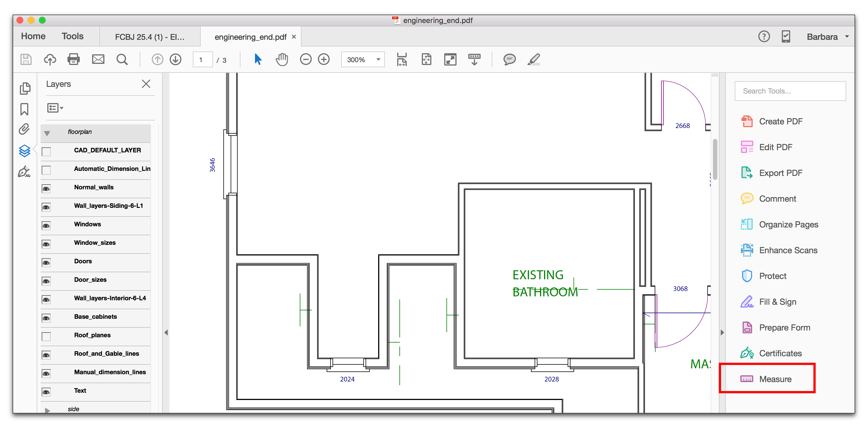Image resolution: width=868 pixels, height=428 pixels.
Task: Zoom out with the minus icon
Action: click(x=306, y=60)
